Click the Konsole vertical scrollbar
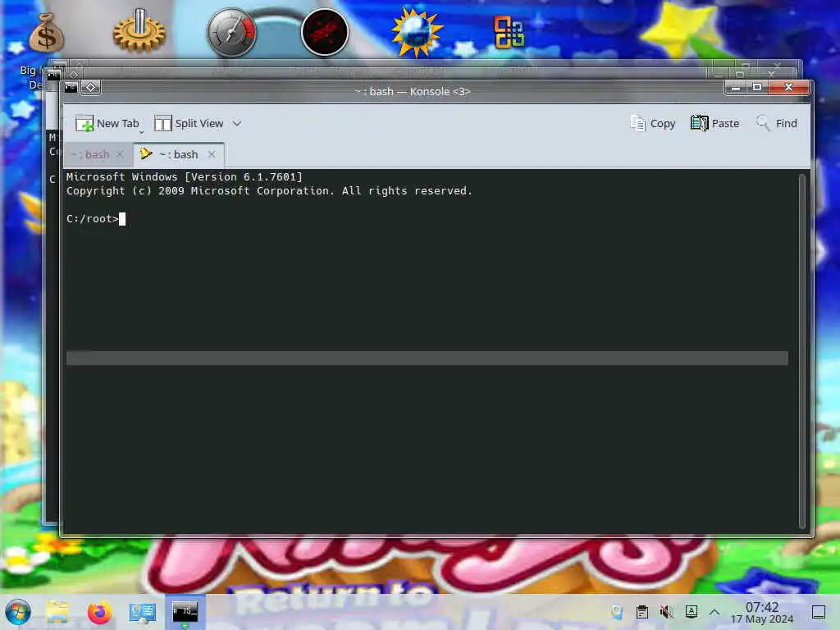The height and width of the screenshot is (630, 840). [x=802, y=351]
